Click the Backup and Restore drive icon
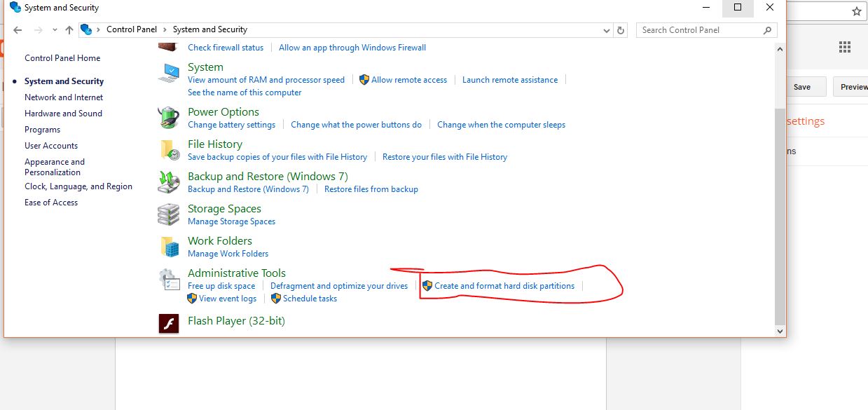Image resolution: width=868 pixels, height=410 pixels. 168,182
